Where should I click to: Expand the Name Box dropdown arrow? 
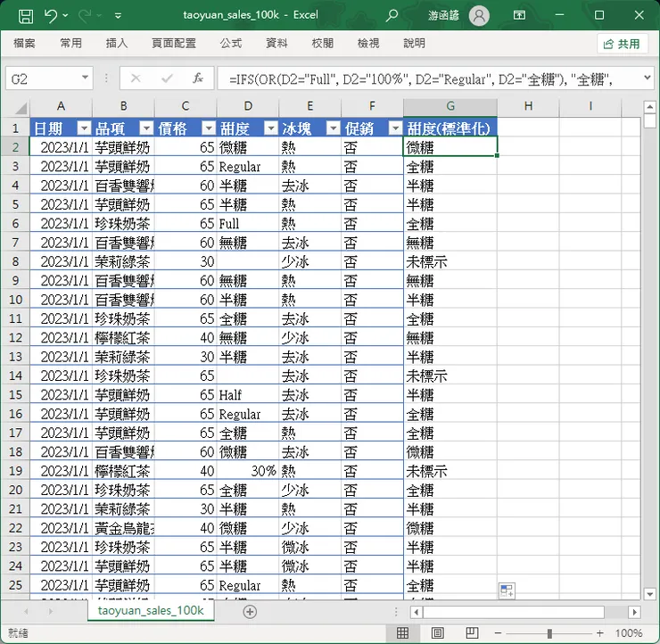84,78
